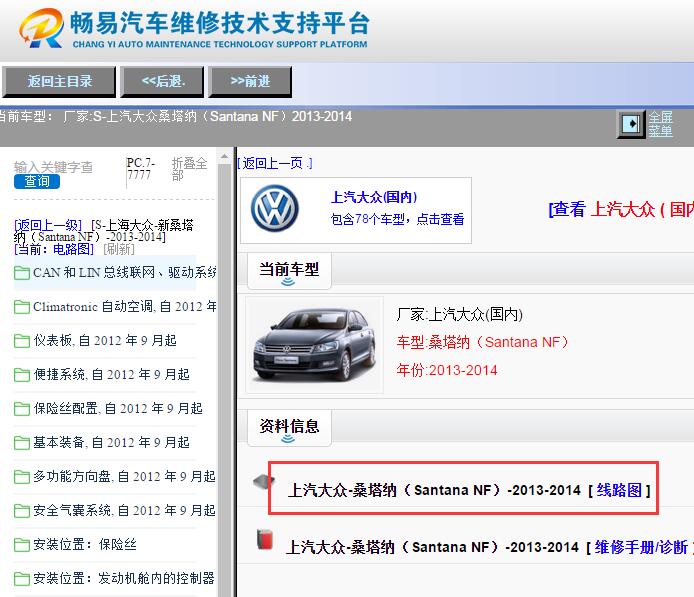694x597 pixels.
Task: Select the 当前车型 tab
Action: coord(289,271)
